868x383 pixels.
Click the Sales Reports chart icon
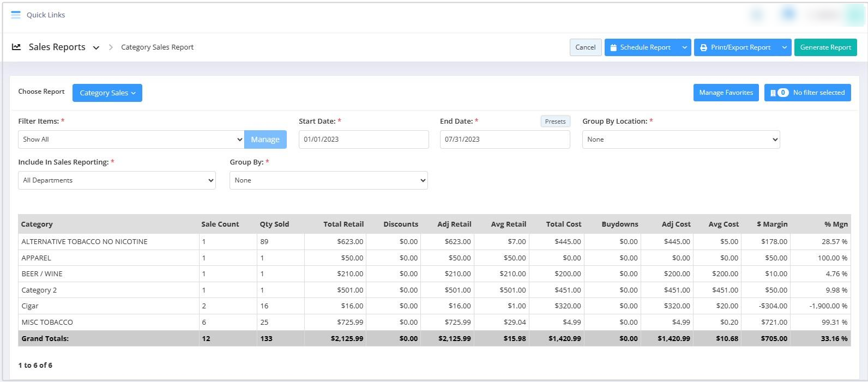(16, 47)
